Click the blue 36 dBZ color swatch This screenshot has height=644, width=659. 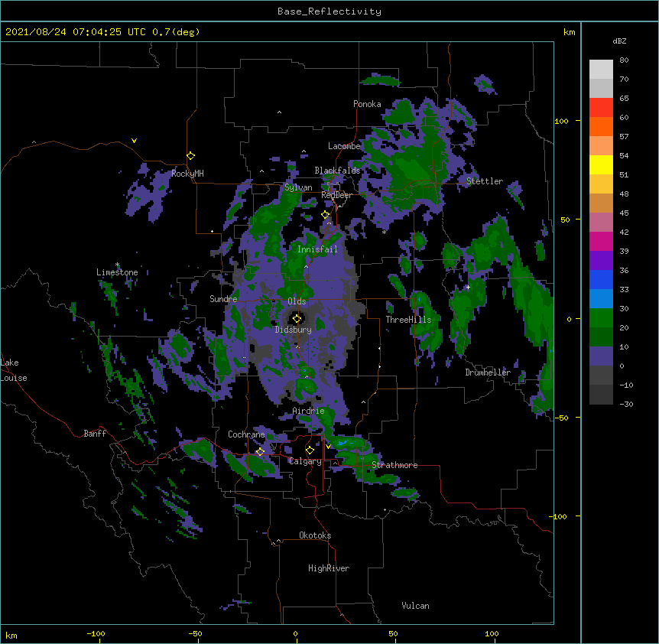(x=601, y=279)
